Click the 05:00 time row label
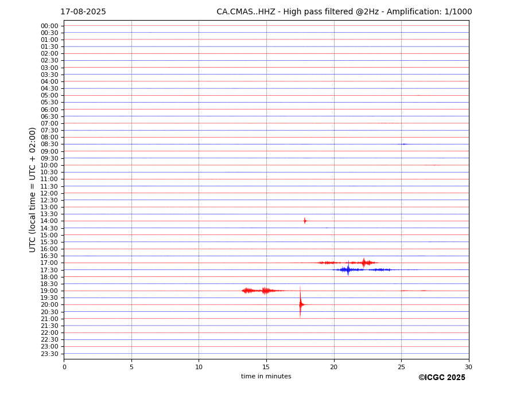Screen dimensions: 532x399 point(49,96)
